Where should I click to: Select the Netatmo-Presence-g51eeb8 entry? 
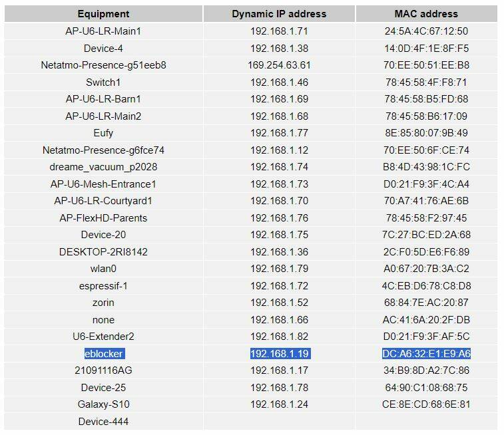pos(103,65)
